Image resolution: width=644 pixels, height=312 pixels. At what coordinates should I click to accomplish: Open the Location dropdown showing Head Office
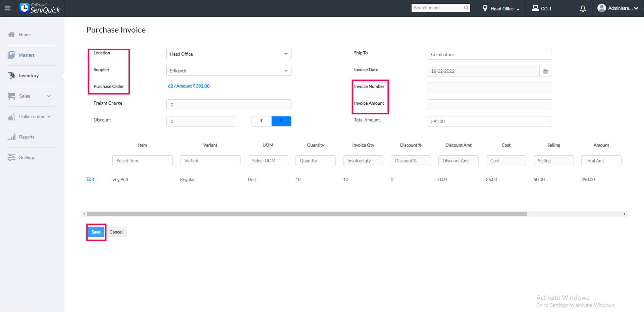click(x=229, y=54)
